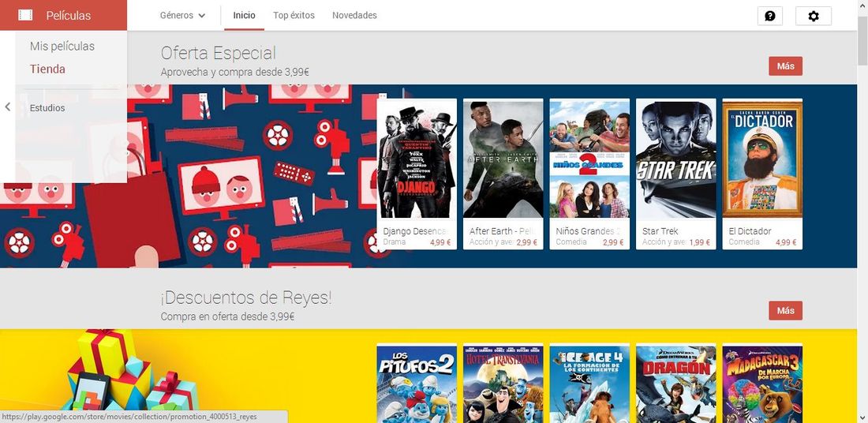Click the Comedia genre label under El Dictador
Image resolution: width=868 pixels, height=423 pixels.
click(x=744, y=242)
